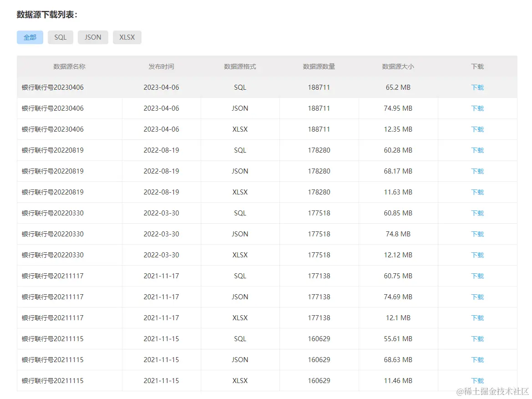Download 银行联行号20220330 JSON file

coord(477,234)
